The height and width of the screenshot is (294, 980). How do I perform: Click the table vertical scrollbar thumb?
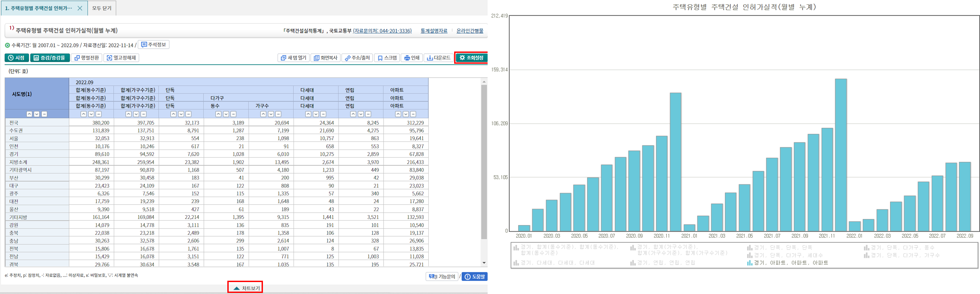pyautogui.click(x=484, y=162)
